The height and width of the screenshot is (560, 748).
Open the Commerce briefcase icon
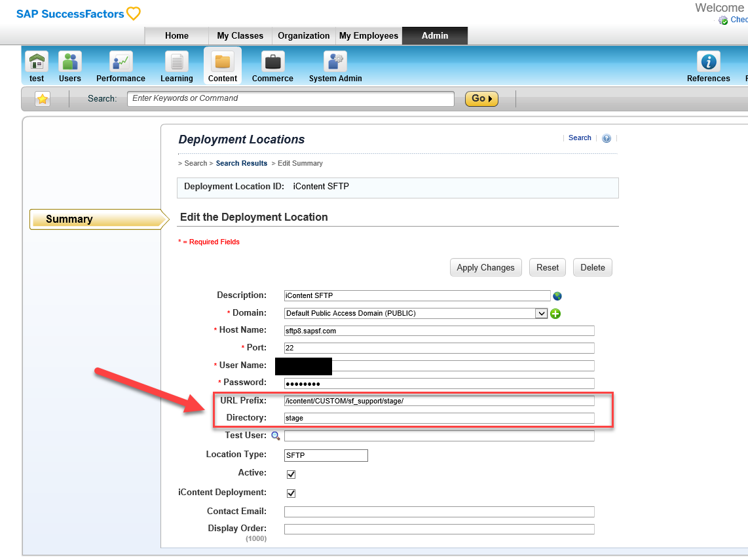(x=273, y=62)
